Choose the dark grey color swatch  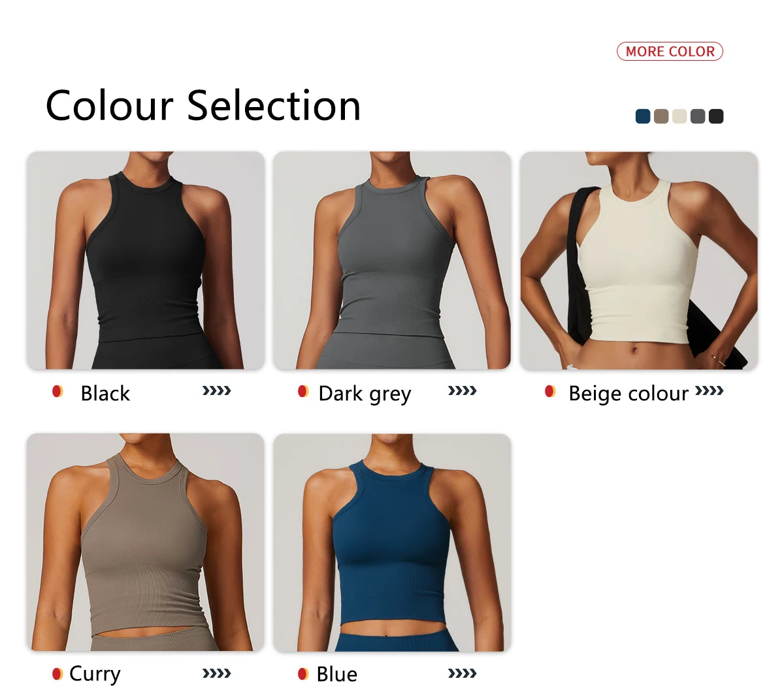[698, 116]
